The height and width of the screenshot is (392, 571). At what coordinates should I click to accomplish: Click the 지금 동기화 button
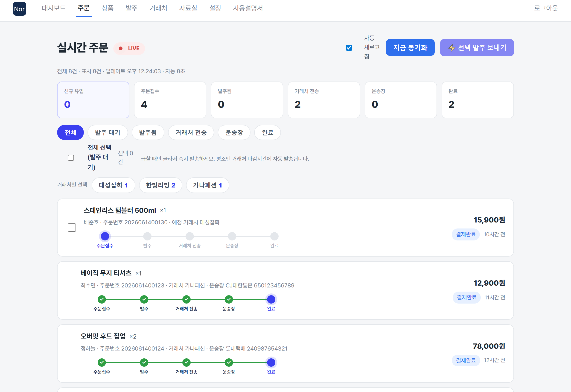tap(410, 47)
